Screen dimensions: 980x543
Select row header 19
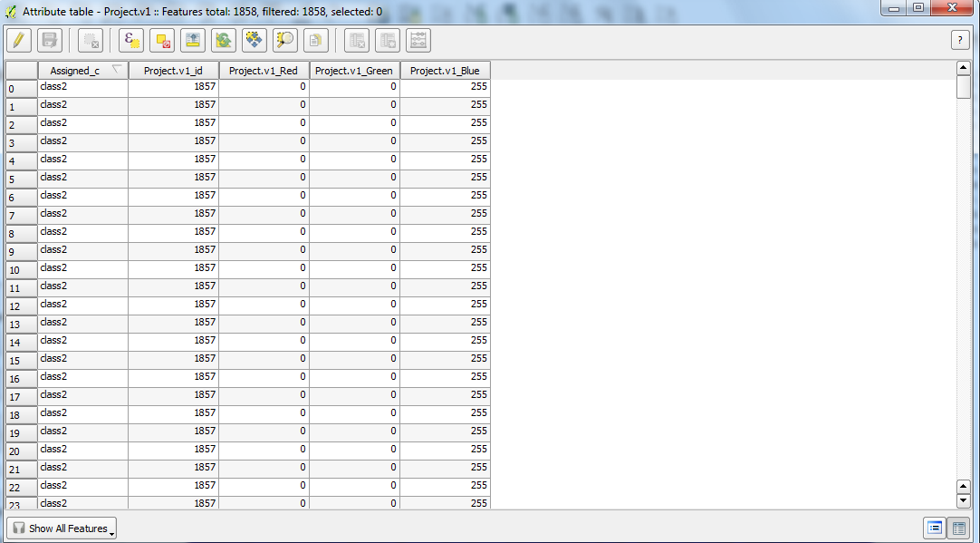point(22,433)
